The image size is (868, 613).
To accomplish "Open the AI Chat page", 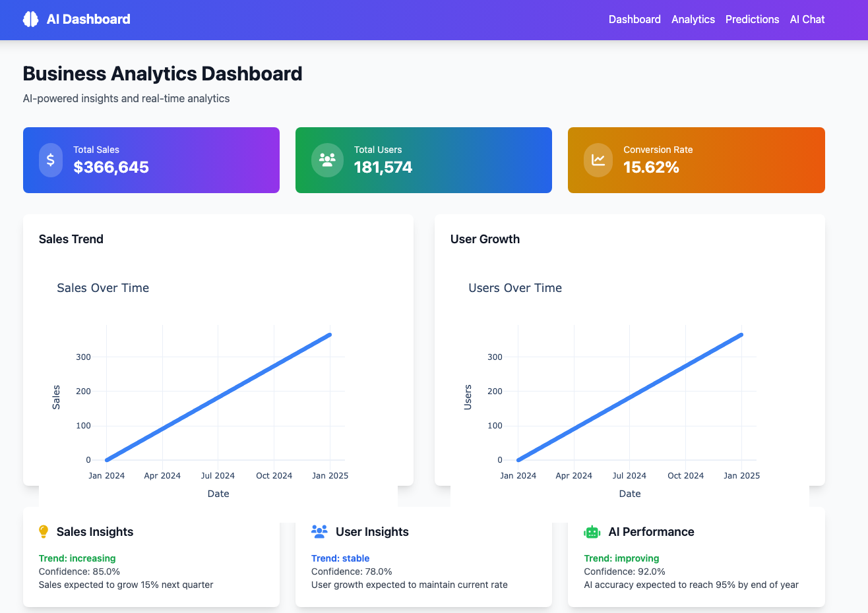I will coord(807,19).
